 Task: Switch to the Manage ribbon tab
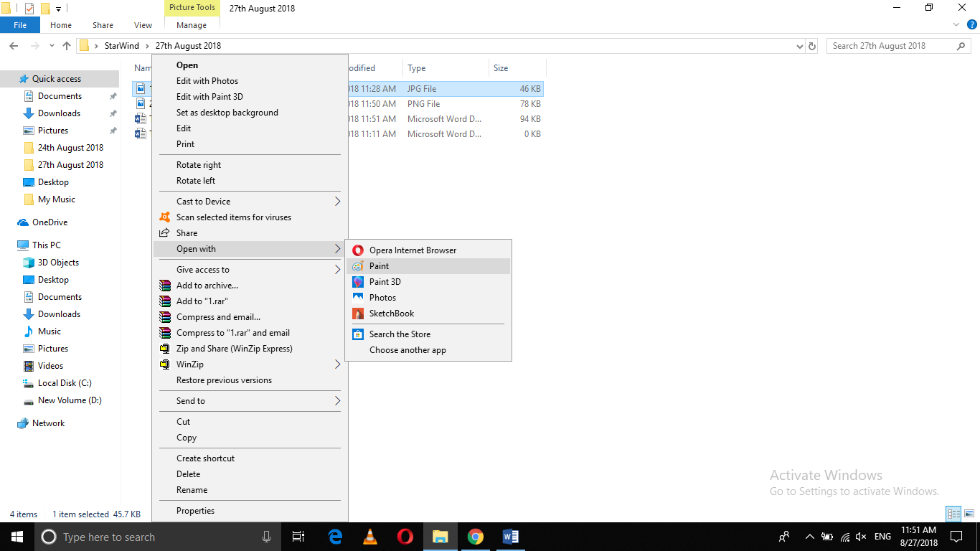191,24
